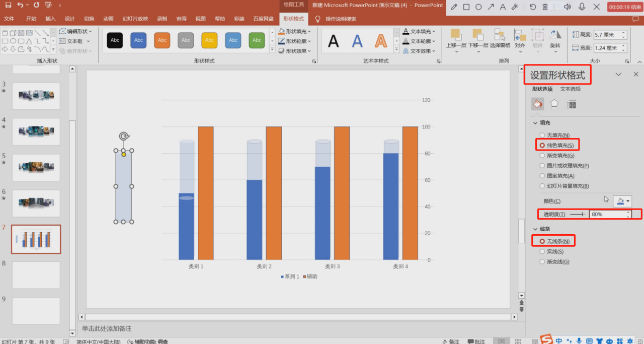This screenshot has width=644, height=344.
Task: Switch to the 文本选项 tab
Action: [570, 89]
